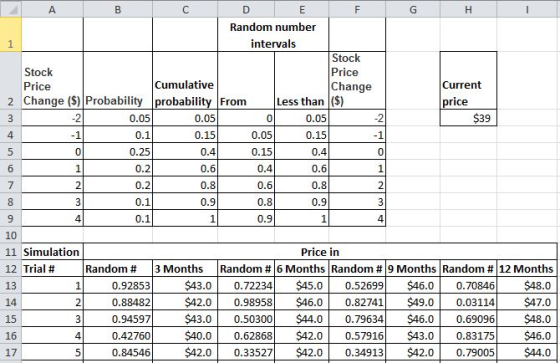Viewport: 560px width, 363px height.
Task: Select random number 0.94597
Action: click(x=118, y=319)
